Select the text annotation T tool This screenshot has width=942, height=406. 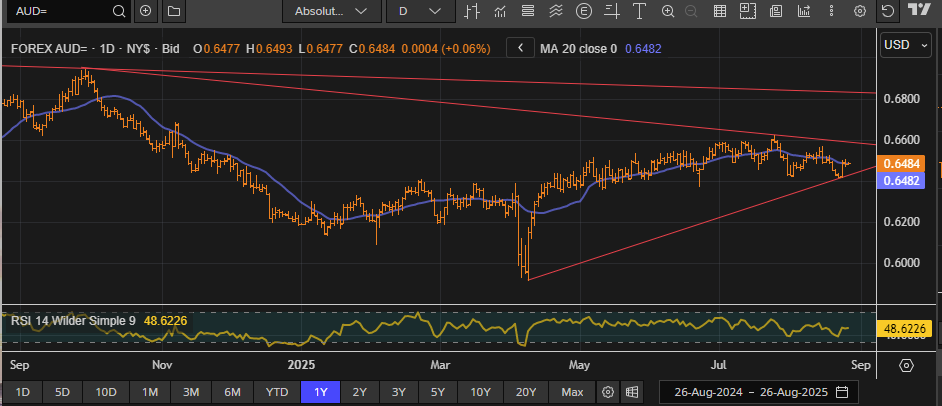639,11
